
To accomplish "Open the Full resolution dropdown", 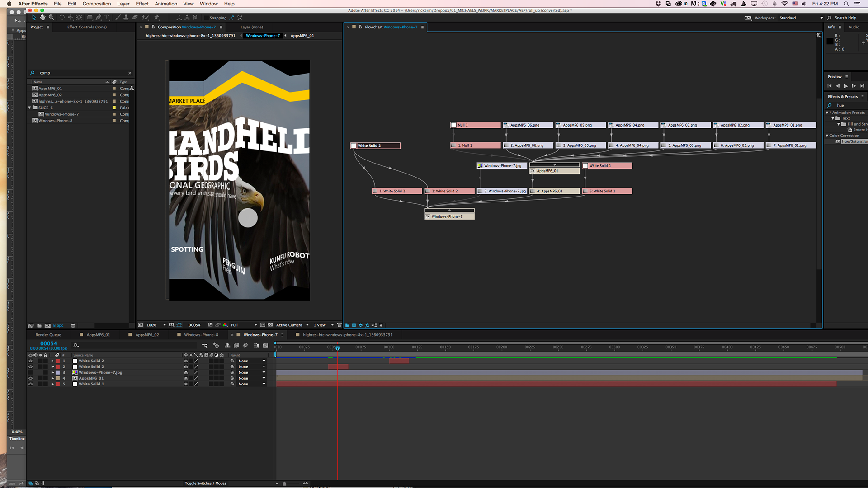I will [x=244, y=325].
